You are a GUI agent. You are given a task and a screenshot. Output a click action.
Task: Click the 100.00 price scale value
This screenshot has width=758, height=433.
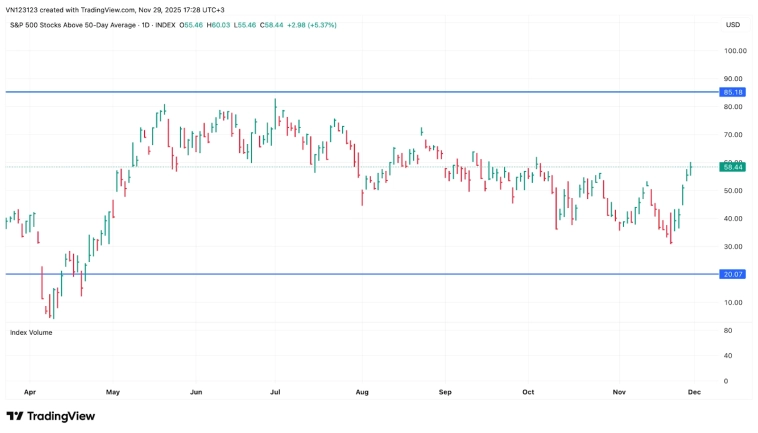coord(735,50)
